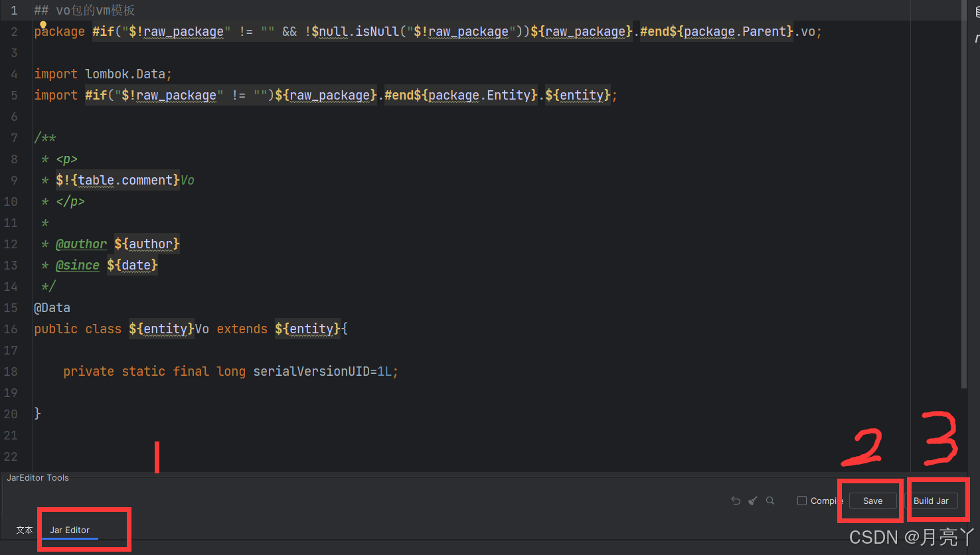980x555 pixels.
Task: Click the ${date} placeholder on line 13
Action: (x=132, y=265)
